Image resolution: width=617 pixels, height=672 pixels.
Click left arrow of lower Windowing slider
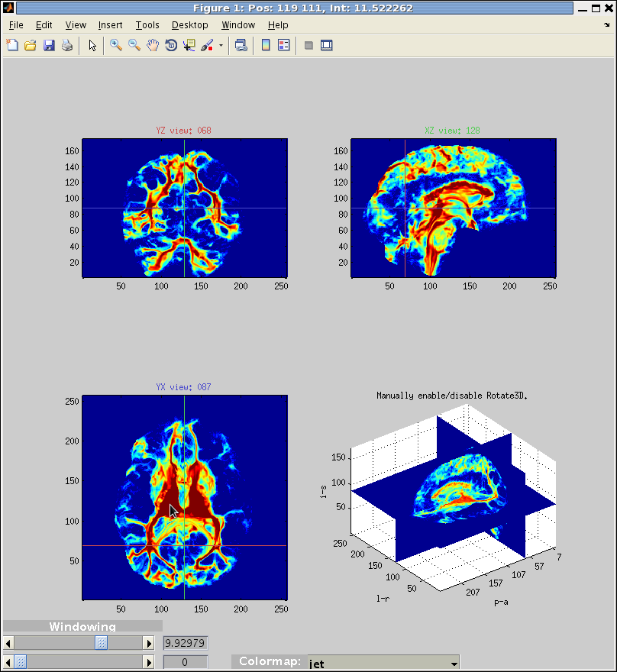(8, 662)
